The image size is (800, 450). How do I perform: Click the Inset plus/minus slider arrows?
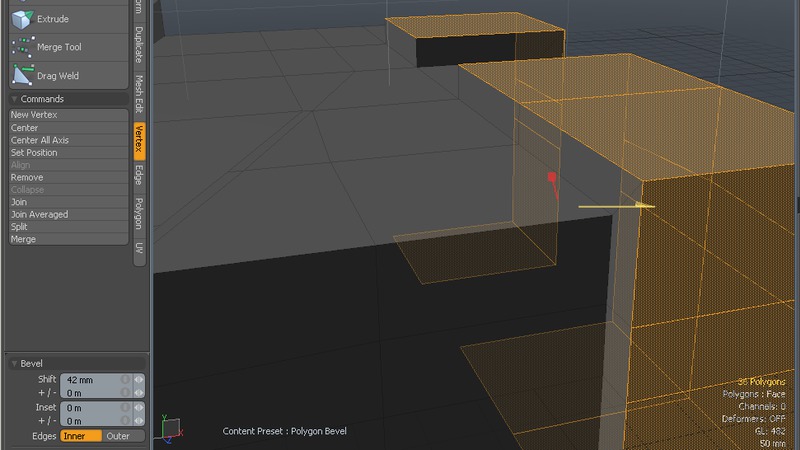(139, 420)
